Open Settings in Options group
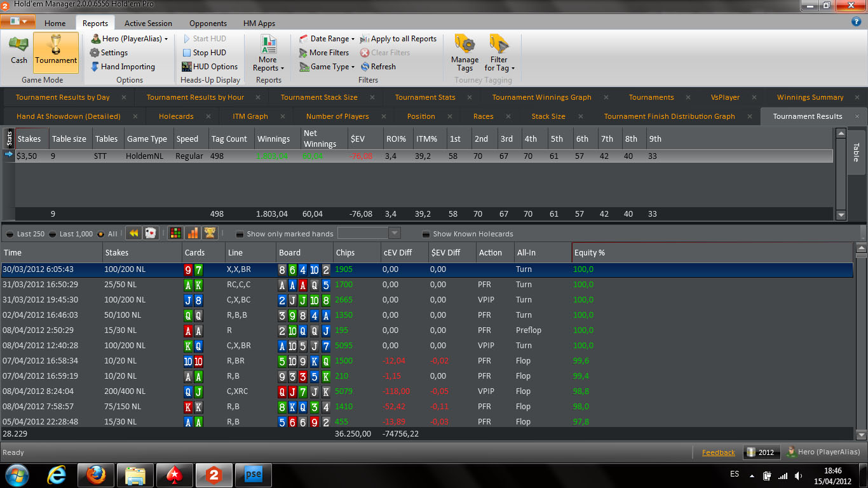This screenshot has height=488, width=868. pos(109,53)
